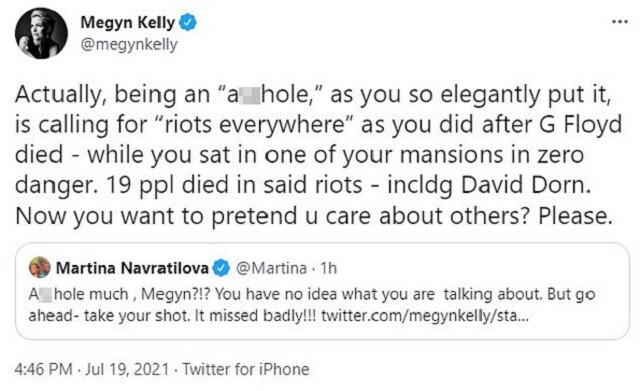
Task: Open the three-dot more options menu
Action: coord(620,22)
